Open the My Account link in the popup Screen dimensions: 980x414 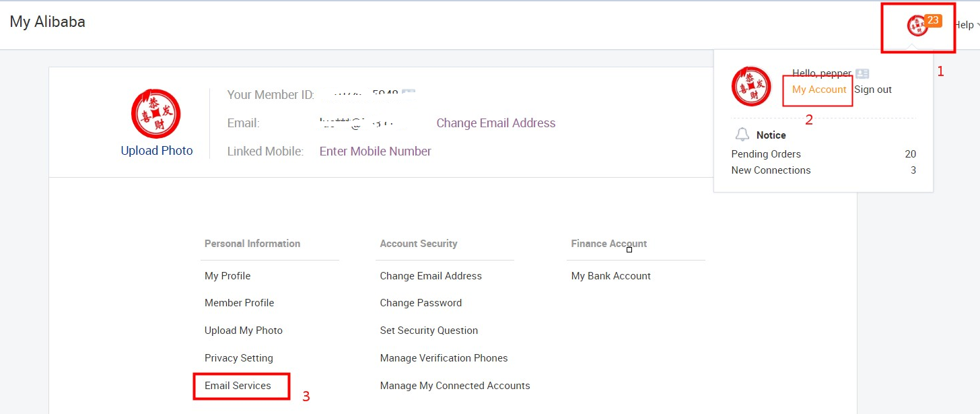pos(819,90)
